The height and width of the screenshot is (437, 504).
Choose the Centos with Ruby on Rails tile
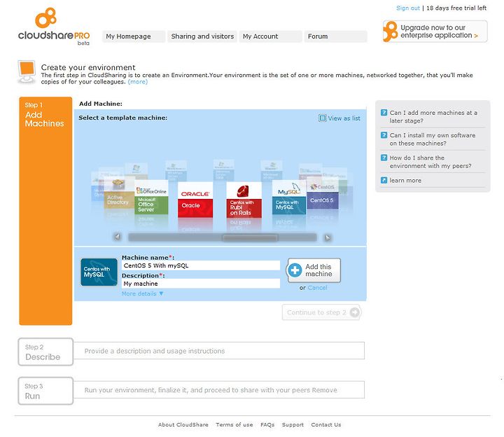click(244, 200)
